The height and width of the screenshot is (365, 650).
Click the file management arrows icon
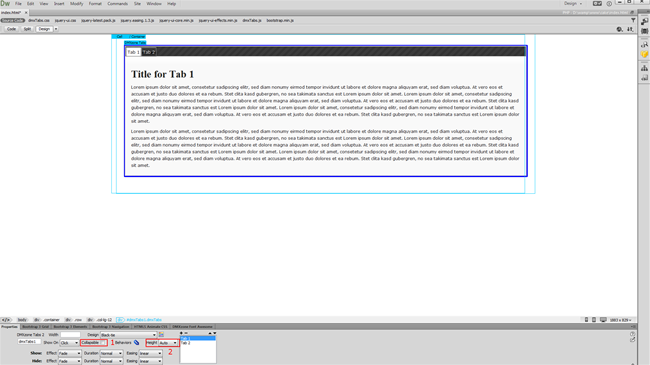[x=630, y=29]
